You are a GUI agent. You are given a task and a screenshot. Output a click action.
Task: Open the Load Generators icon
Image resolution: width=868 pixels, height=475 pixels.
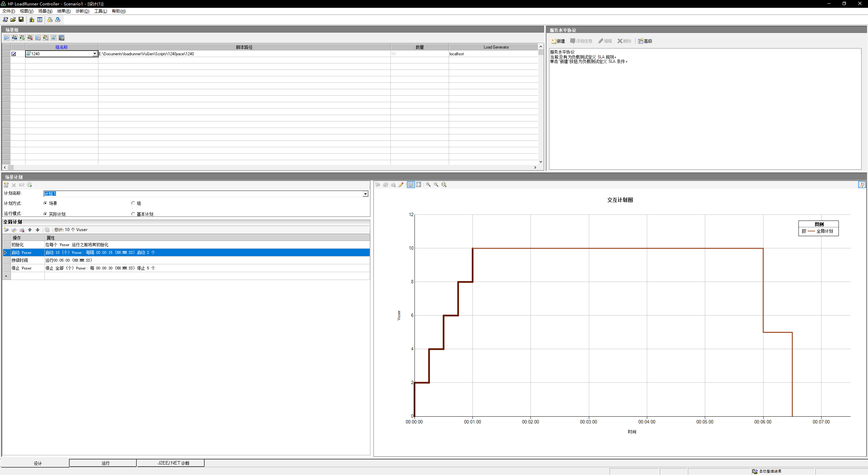(32, 20)
